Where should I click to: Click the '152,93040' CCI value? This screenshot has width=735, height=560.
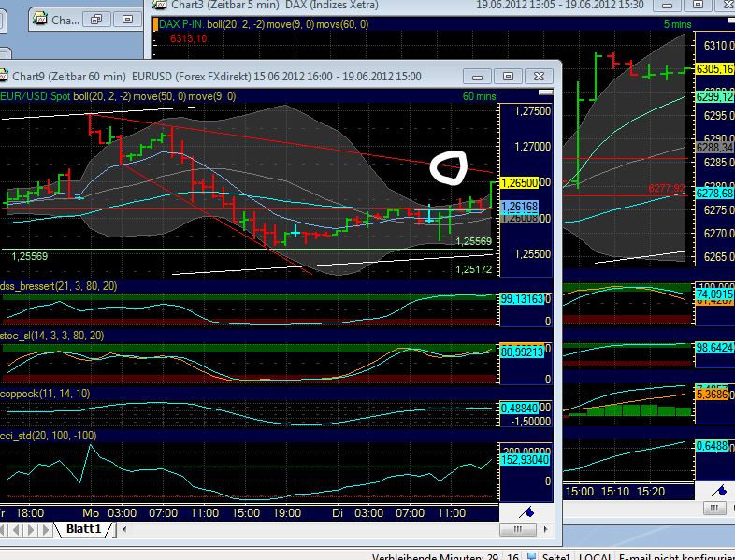click(525, 460)
